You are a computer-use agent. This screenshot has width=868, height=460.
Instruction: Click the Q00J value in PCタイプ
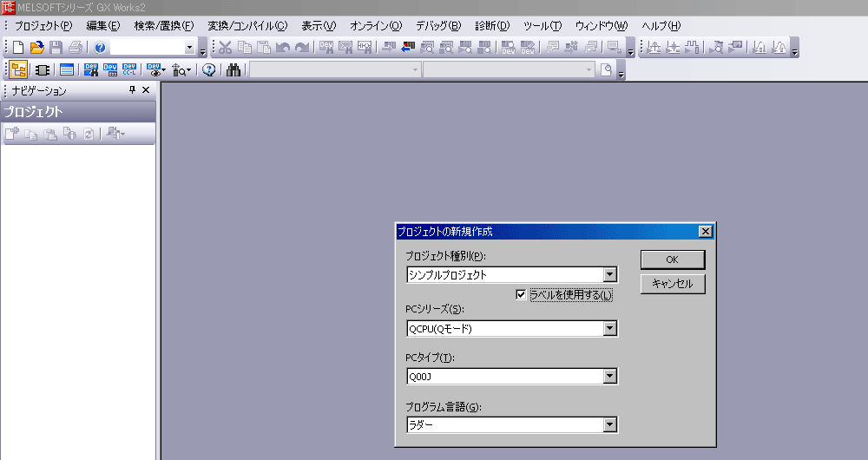pyautogui.click(x=420, y=377)
